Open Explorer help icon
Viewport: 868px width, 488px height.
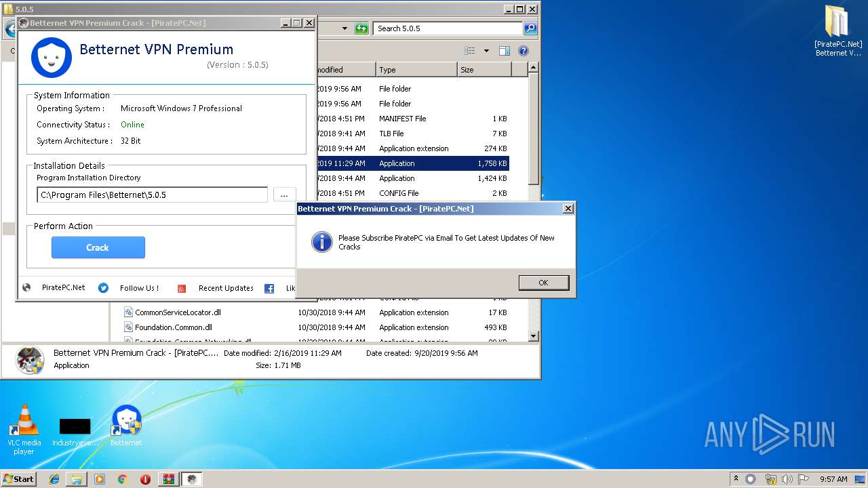[x=524, y=51]
